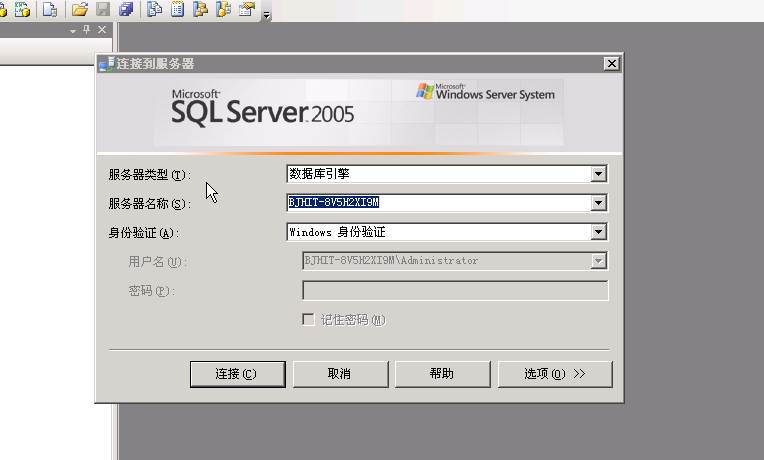Close the Connect to Server dialog
The width and height of the screenshot is (764, 460).
(x=611, y=63)
